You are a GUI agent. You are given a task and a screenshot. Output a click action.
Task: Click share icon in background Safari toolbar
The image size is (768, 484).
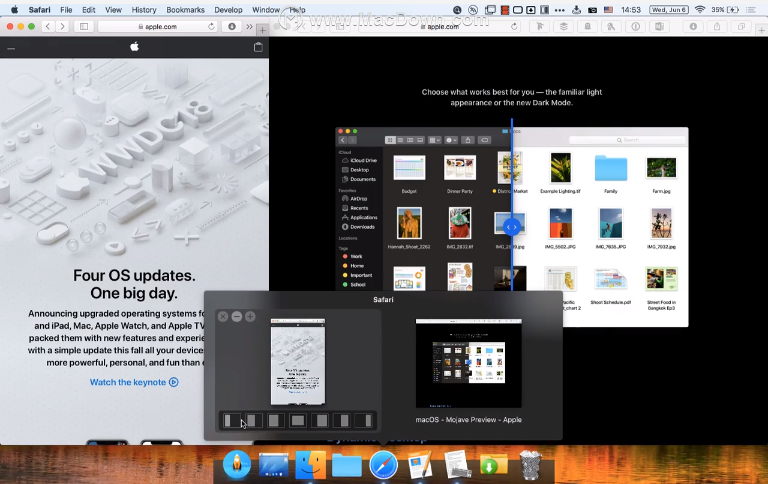point(717,26)
